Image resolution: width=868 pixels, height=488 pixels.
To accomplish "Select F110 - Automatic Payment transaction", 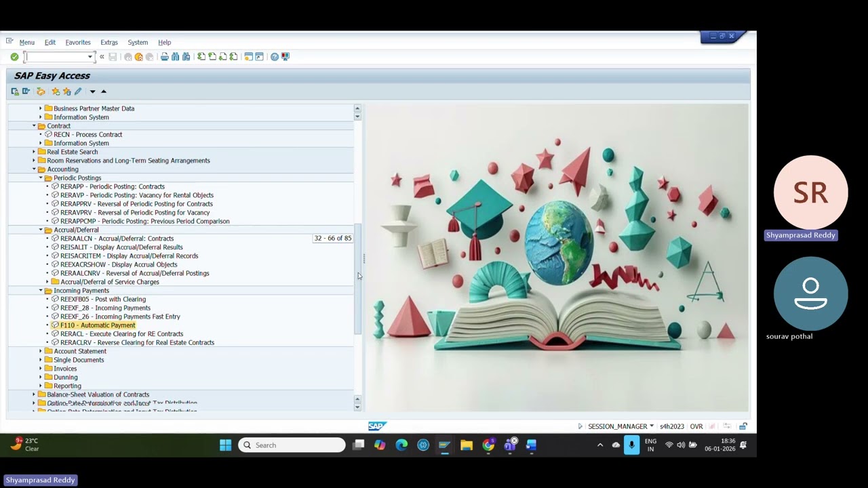I will [x=98, y=325].
